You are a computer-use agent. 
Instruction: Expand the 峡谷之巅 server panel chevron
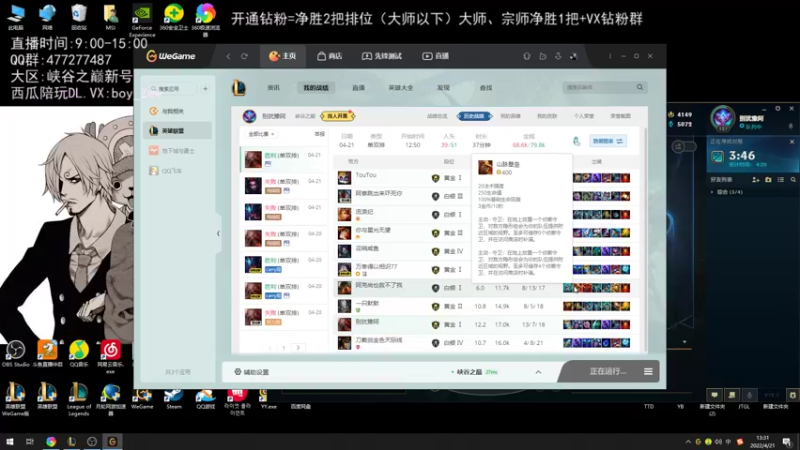[x=538, y=372]
